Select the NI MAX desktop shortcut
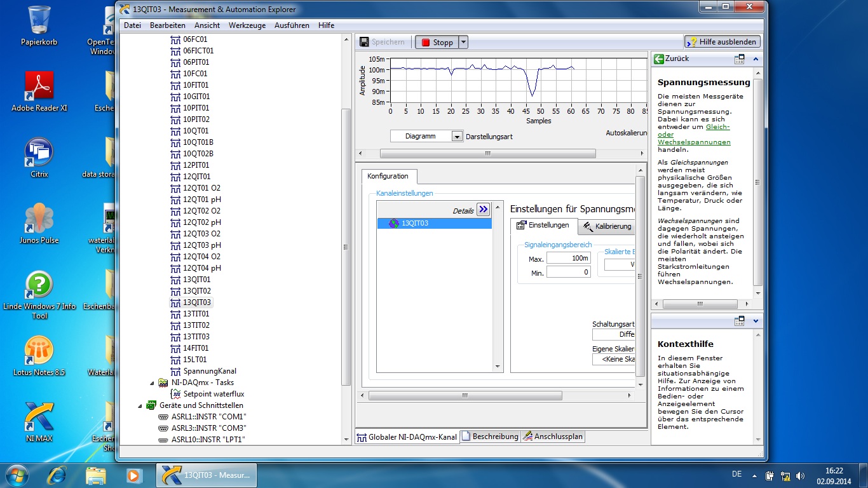Image resolution: width=868 pixels, height=488 pixels. point(39,423)
